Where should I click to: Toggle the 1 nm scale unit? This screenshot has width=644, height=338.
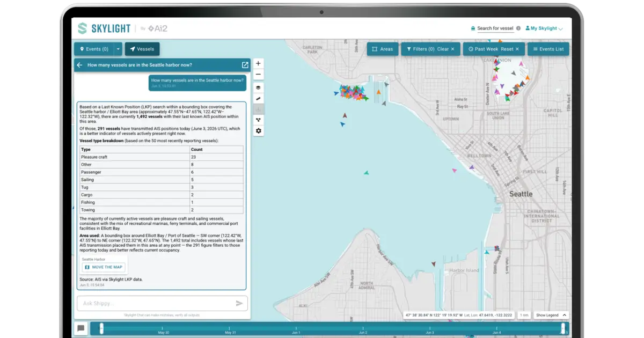524,315
